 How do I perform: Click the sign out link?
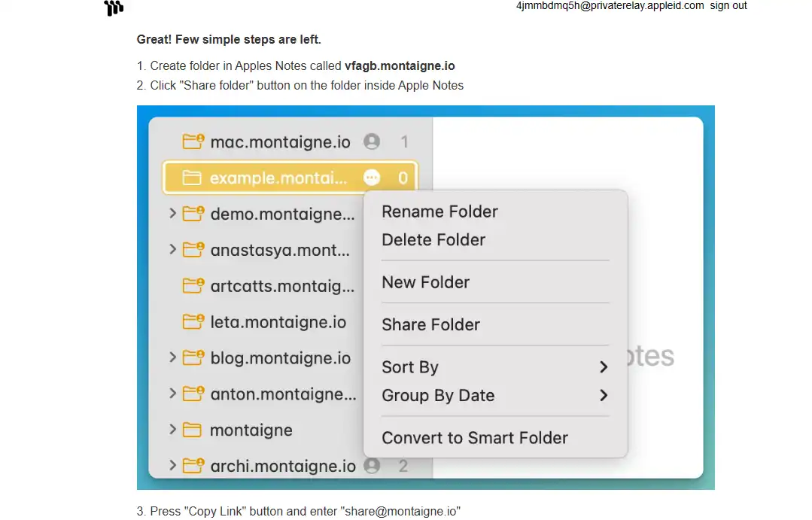(728, 6)
